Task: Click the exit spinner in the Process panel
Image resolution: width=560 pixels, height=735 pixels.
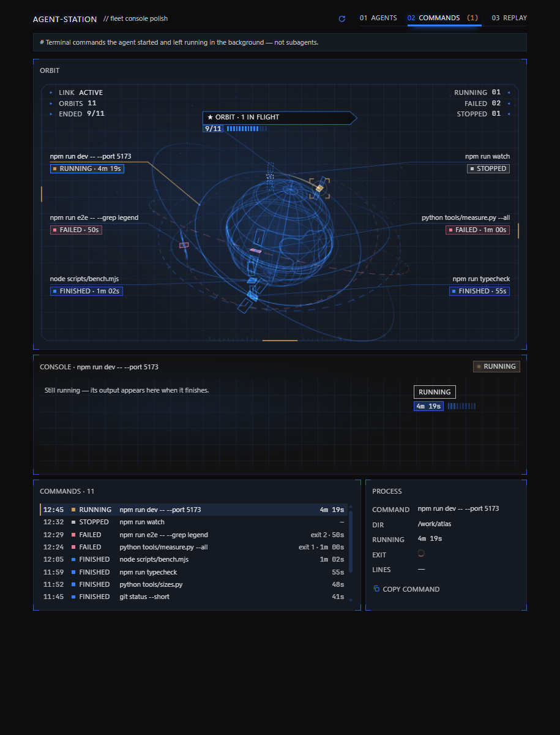Action: click(421, 553)
